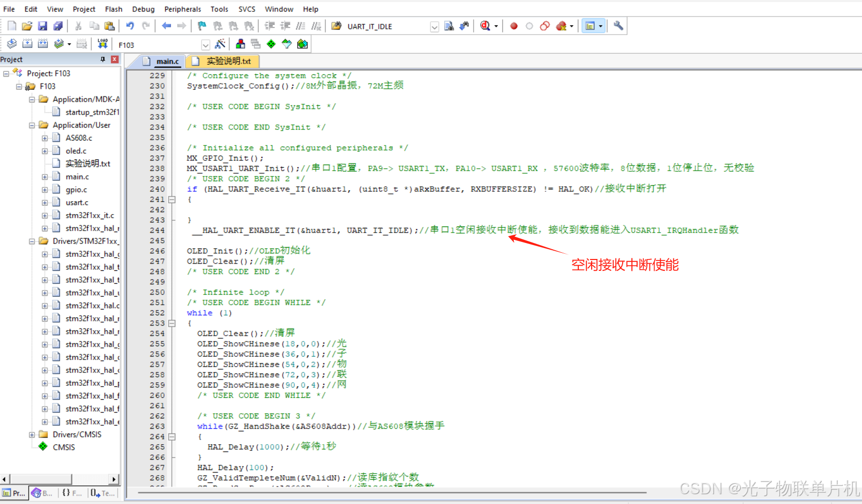Open the File menu

9,9
